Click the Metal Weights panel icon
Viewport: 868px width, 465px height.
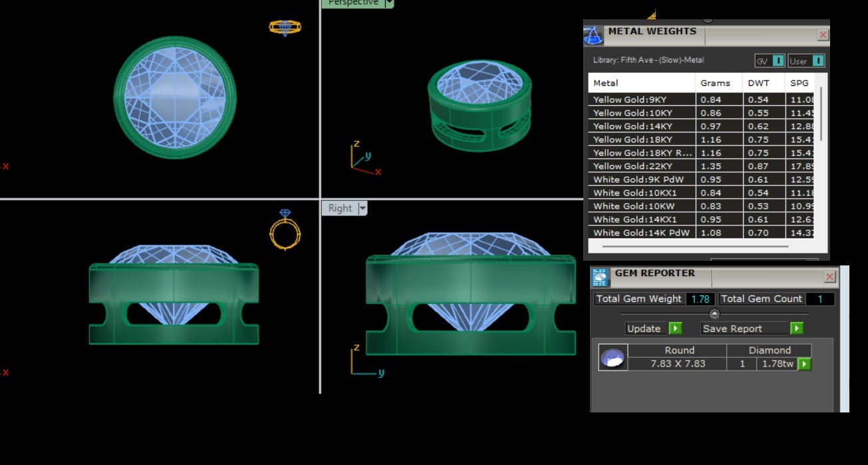click(593, 35)
